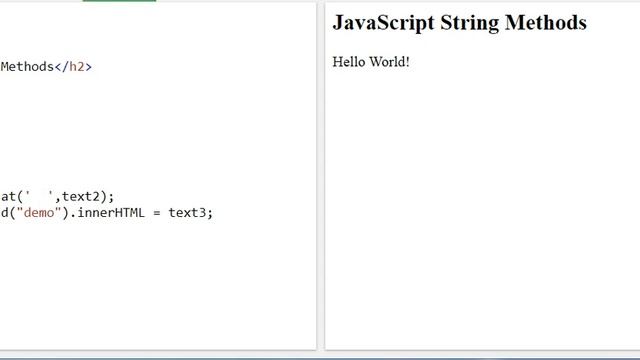Viewport: 640px width, 360px height.
Task: Click the h2 tag name in the code
Action: tap(76, 67)
